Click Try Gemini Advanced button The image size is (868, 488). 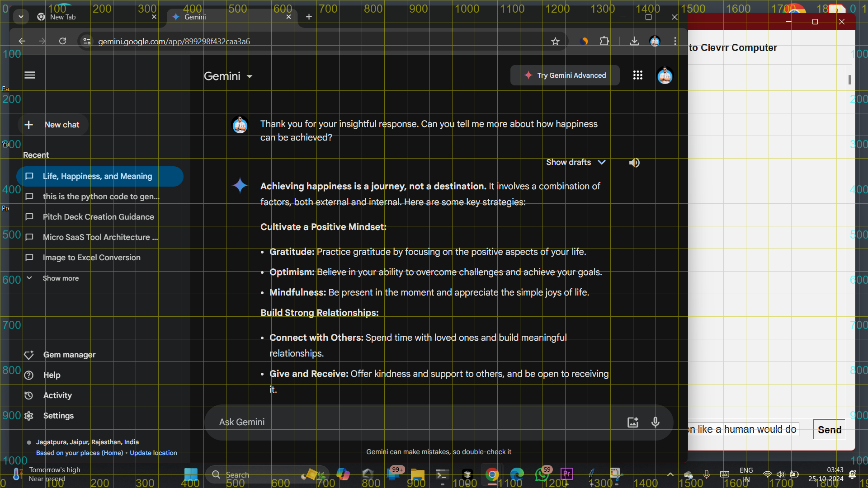pyautogui.click(x=565, y=75)
